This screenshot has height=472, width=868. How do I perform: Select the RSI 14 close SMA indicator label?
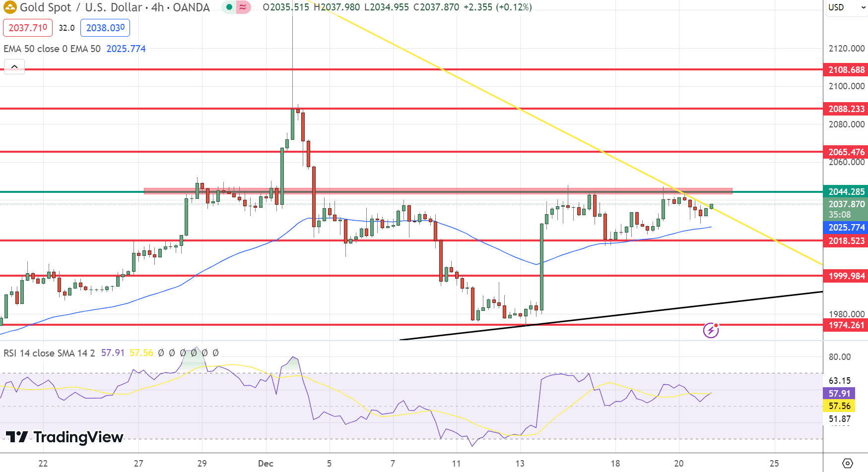click(49, 353)
